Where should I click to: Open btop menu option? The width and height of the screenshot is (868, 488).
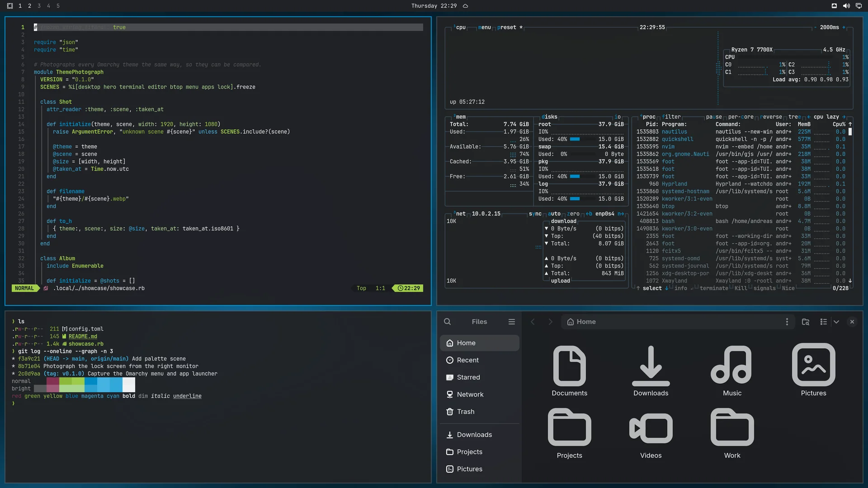point(485,27)
